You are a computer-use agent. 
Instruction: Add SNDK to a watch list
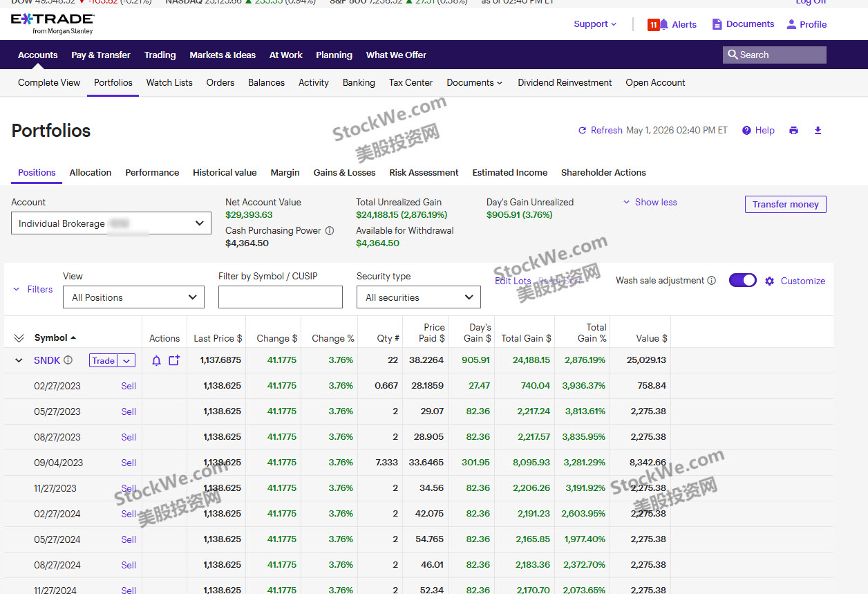pos(174,360)
